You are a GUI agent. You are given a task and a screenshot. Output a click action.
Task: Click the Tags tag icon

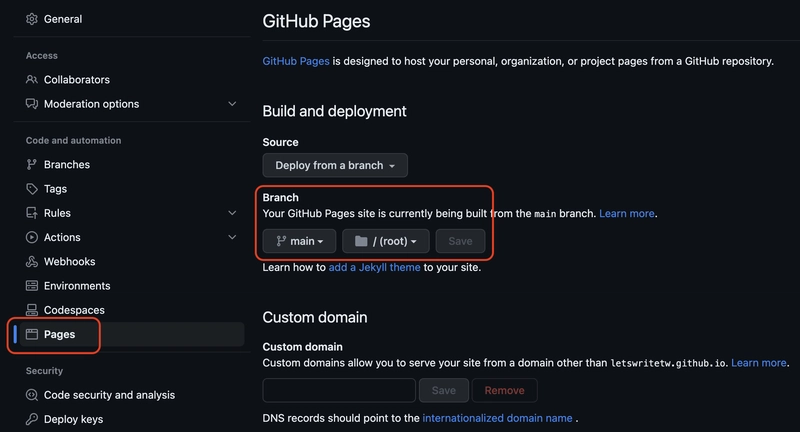point(32,189)
